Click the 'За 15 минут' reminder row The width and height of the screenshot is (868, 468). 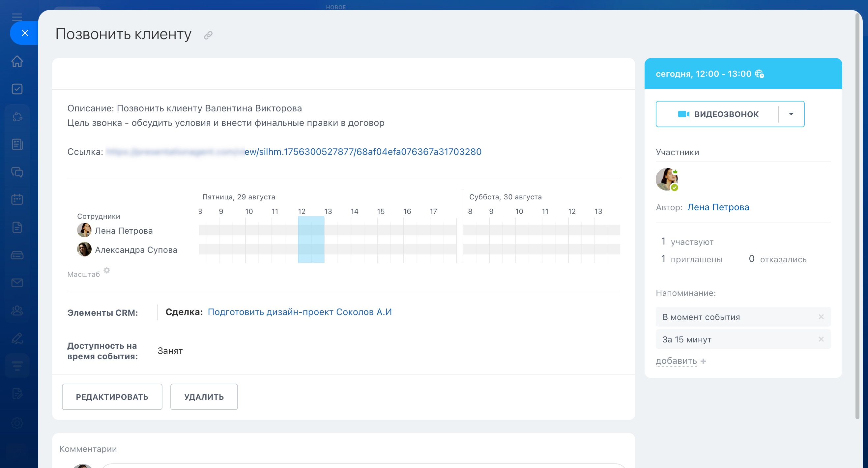(743, 339)
